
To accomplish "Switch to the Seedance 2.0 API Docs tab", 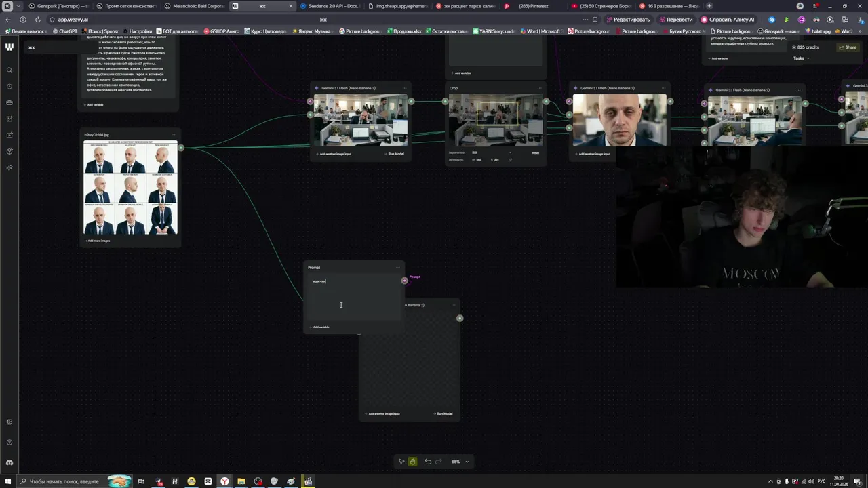I will pyautogui.click(x=330, y=6).
